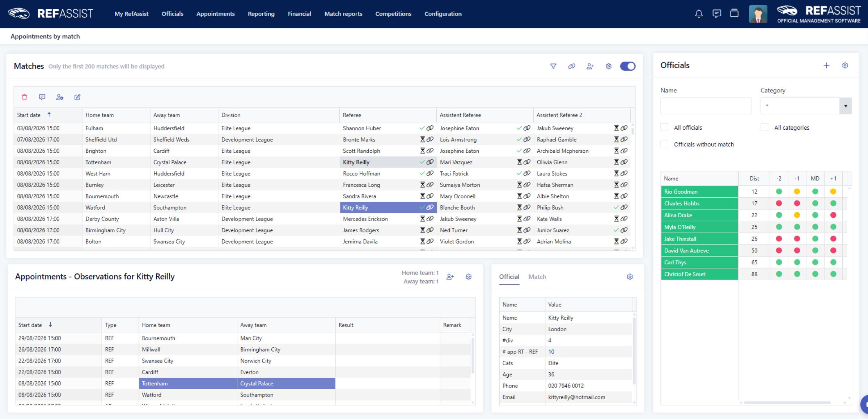Viewport: 868px width, 419px height.
Task: Toggle the blue switch in Matches header
Action: coord(628,66)
